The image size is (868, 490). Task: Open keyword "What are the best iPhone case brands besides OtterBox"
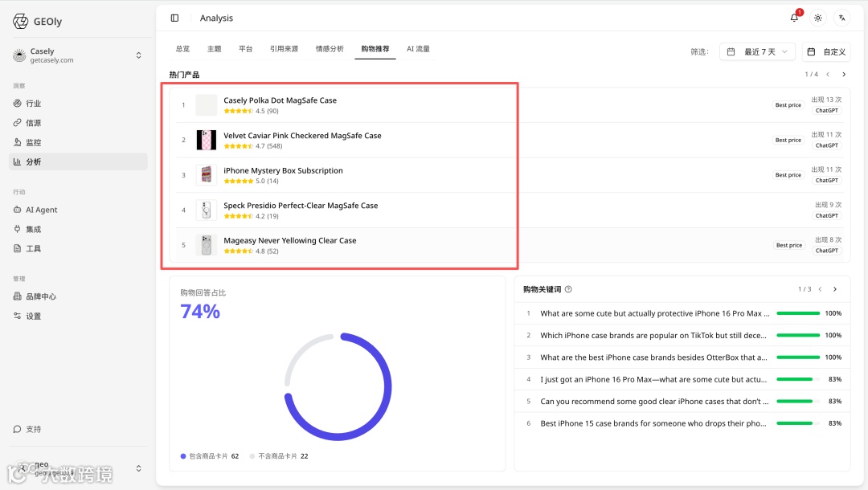click(653, 357)
